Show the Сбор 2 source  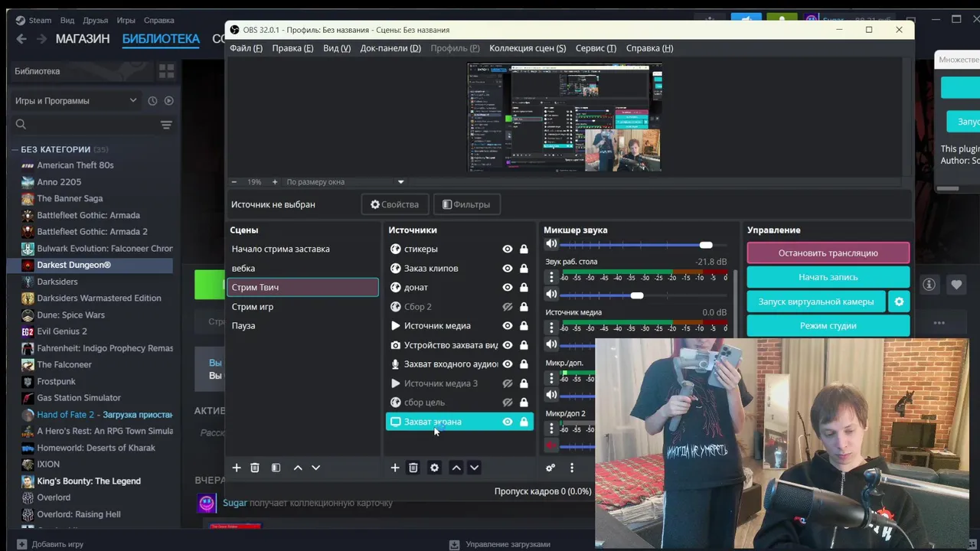507,307
